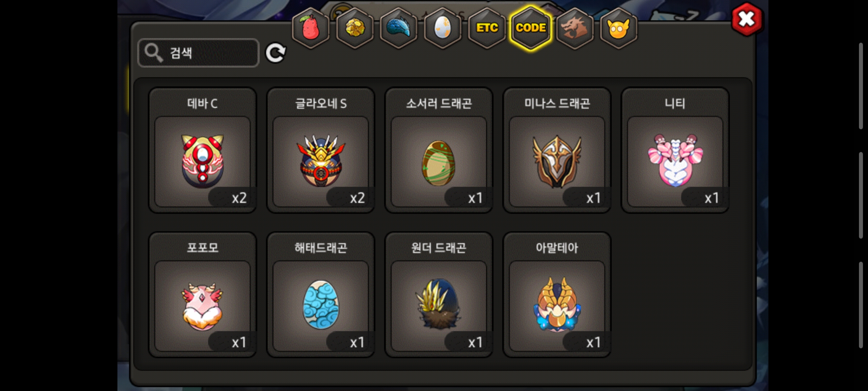
Task: Click the refresh arrow beside search
Action: coord(276,53)
